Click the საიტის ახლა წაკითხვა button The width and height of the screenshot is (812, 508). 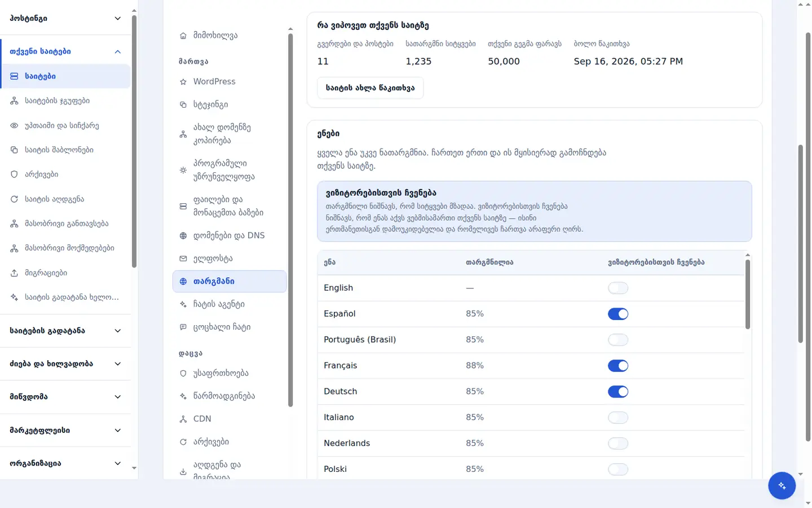tap(370, 88)
